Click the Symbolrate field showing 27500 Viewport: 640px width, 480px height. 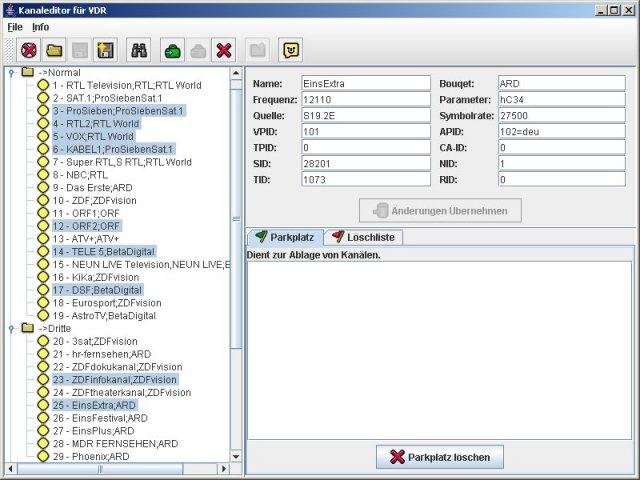point(562,116)
